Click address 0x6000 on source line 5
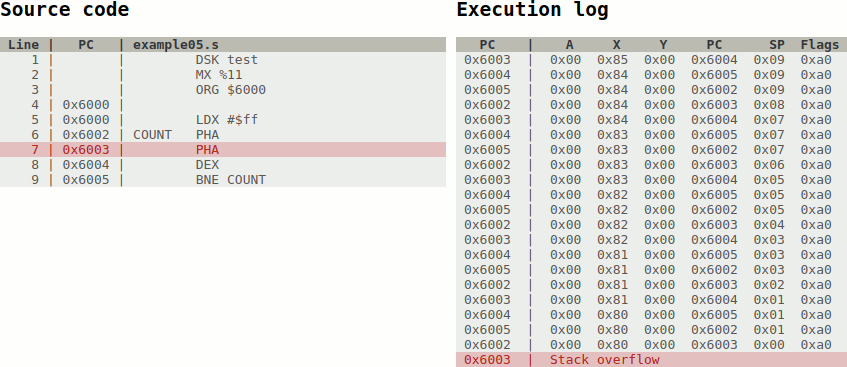The width and height of the screenshot is (847, 367). pyautogui.click(x=86, y=119)
